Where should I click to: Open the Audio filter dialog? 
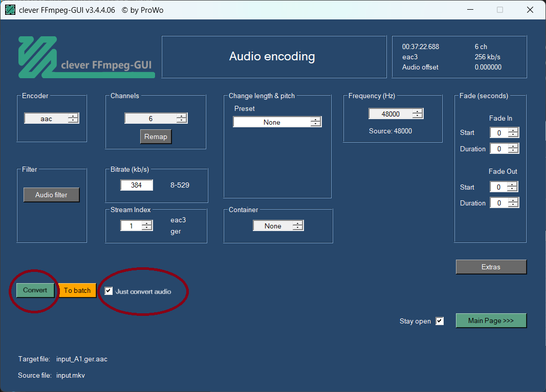[51, 195]
